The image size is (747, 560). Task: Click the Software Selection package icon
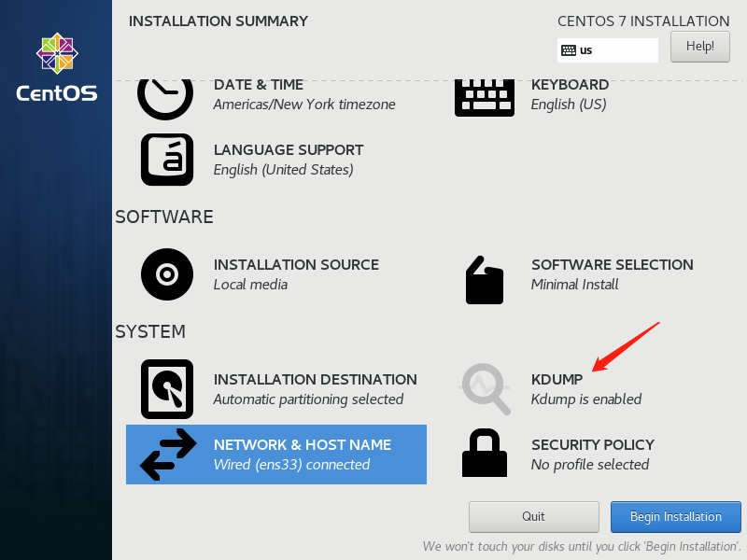(485, 280)
